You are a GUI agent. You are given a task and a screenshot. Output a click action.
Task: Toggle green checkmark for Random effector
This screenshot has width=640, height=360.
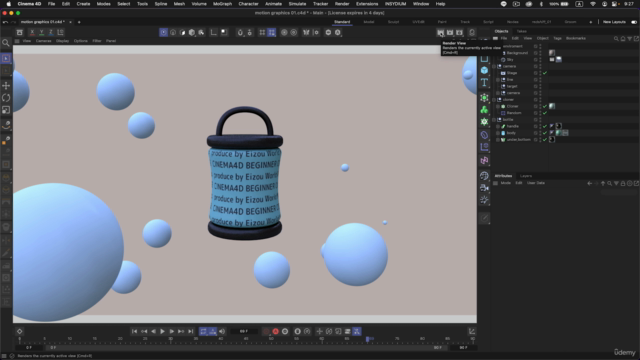(545, 113)
